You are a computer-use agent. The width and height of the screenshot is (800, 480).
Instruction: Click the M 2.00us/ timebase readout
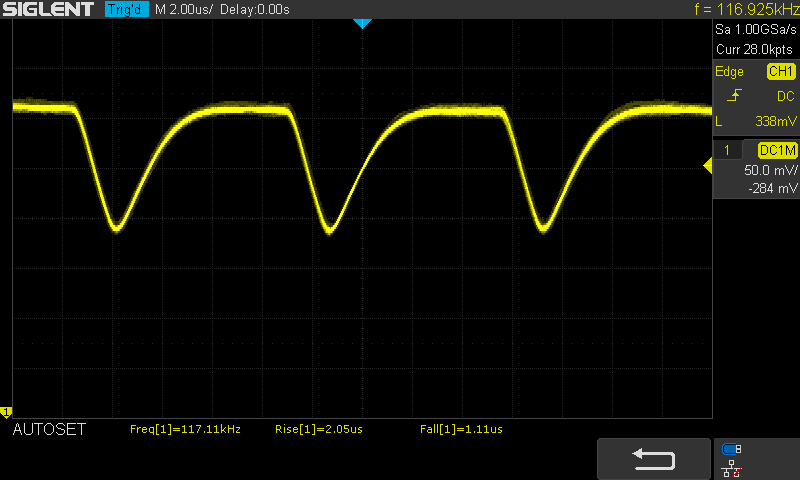pyautogui.click(x=184, y=9)
